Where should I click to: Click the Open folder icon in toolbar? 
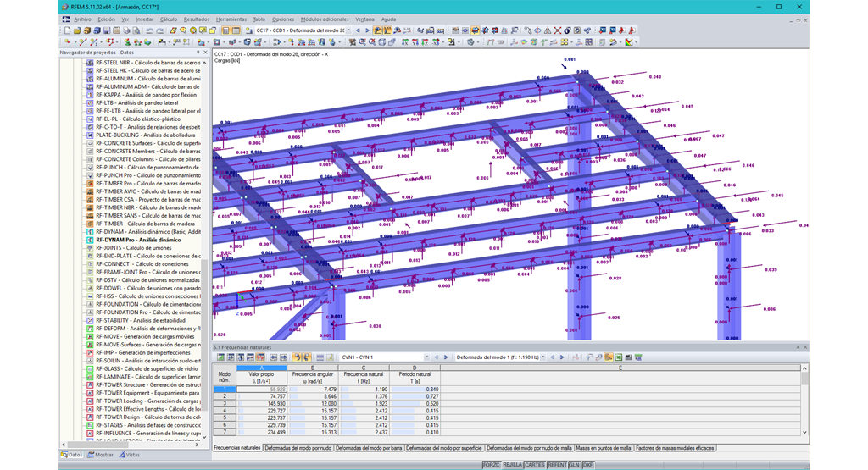pyautogui.click(x=77, y=30)
